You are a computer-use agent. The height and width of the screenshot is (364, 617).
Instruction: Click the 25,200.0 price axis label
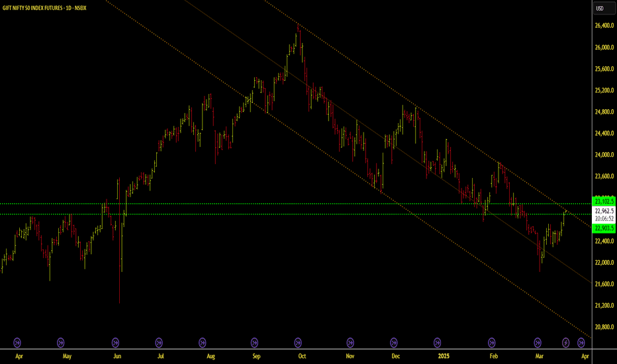(x=604, y=90)
